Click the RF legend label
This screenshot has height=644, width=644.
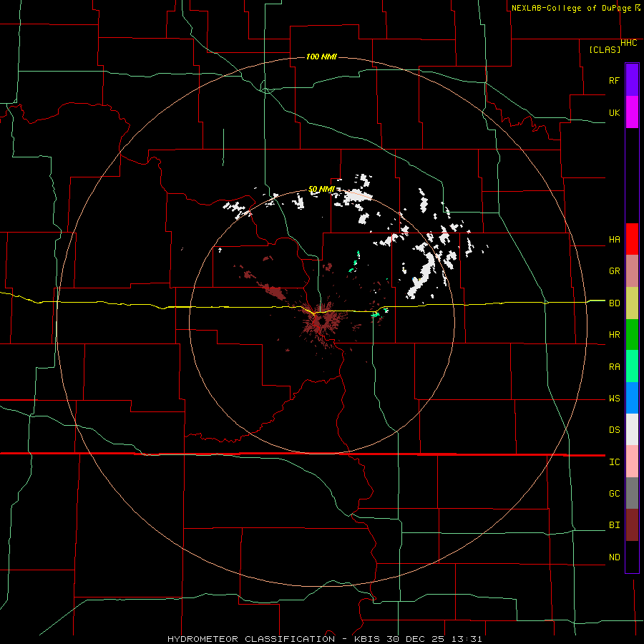[x=614, y=80]
